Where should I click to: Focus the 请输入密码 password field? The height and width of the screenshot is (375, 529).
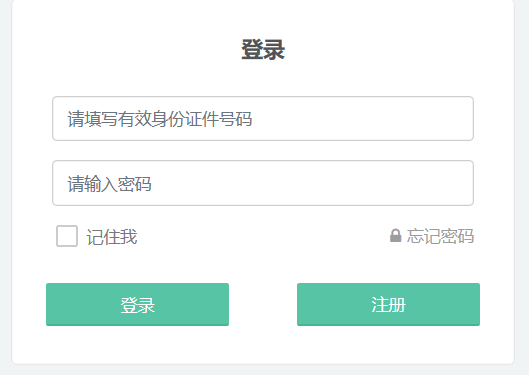pyautogui.click(x=263, y=183)
